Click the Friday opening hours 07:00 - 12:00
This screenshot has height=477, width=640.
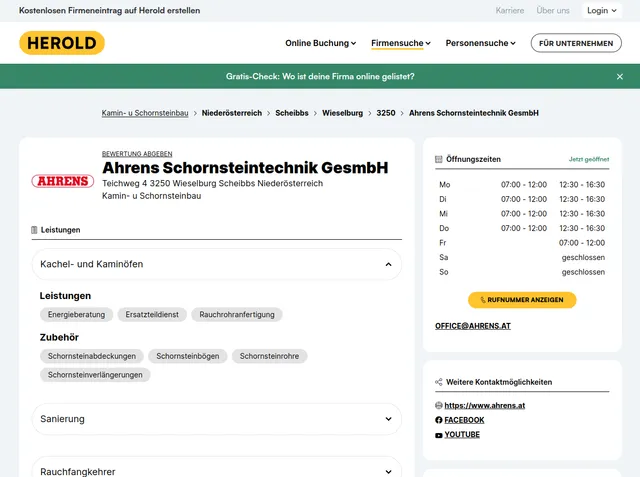coord(582,243)
